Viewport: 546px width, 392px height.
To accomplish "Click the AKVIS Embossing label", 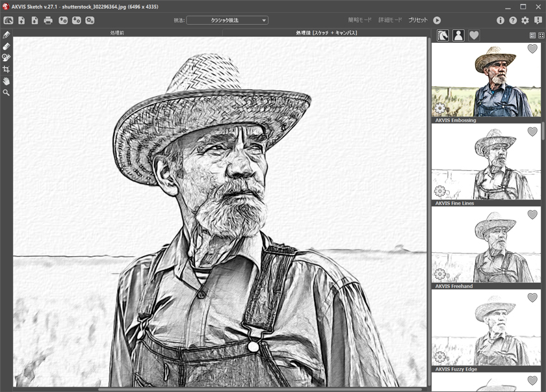I will [456, 120].
